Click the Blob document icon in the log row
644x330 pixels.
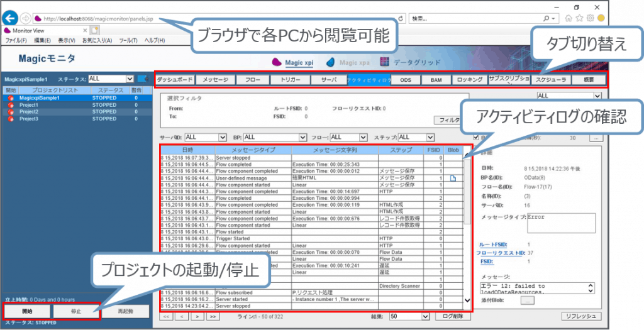point(452,178)
